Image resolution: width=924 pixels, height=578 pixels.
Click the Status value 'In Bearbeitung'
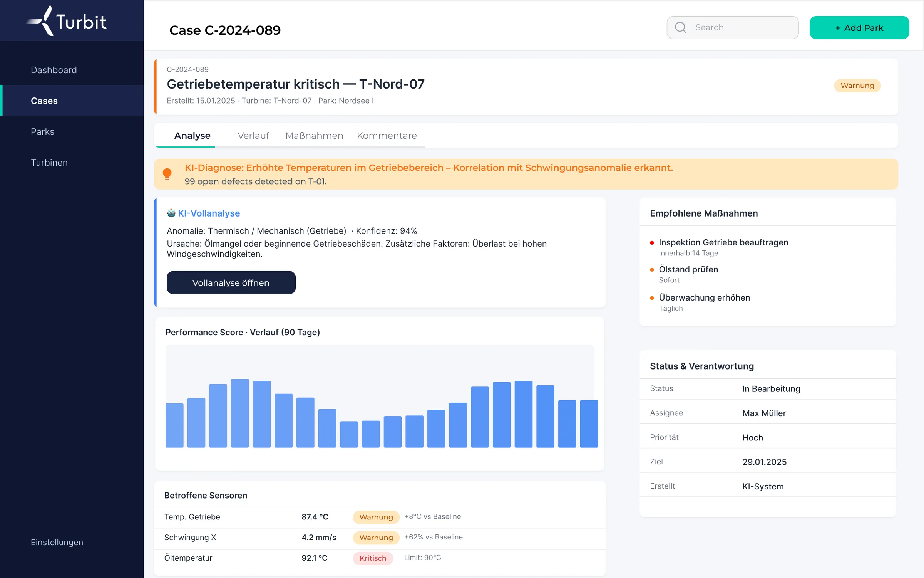771,389
